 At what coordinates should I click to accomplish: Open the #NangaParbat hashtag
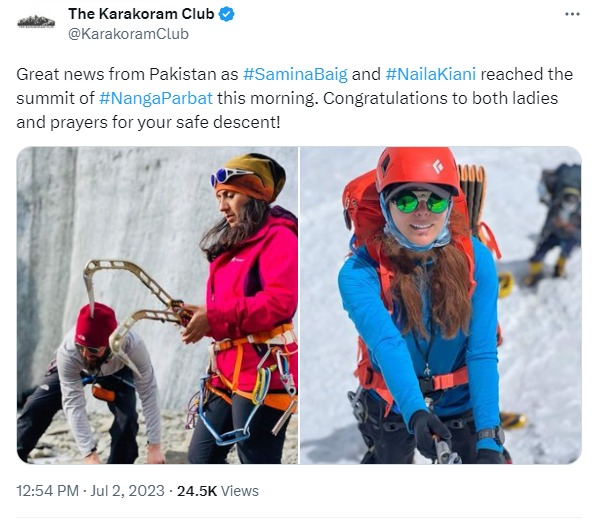tap(156, 98)
